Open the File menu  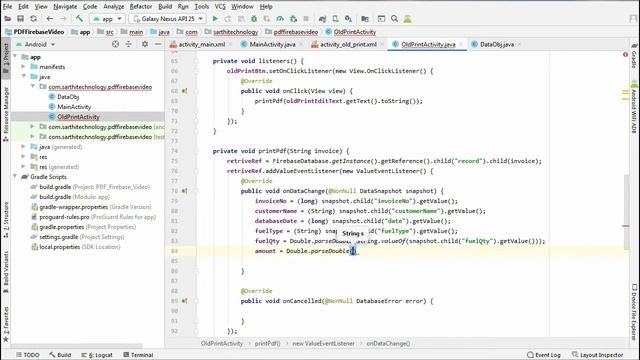pos(7,7)
